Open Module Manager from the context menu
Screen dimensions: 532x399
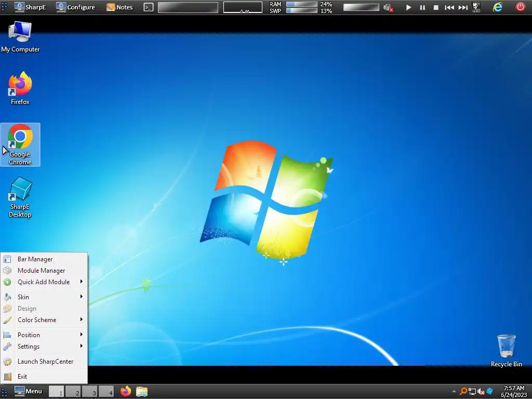[x=44, y=271]
